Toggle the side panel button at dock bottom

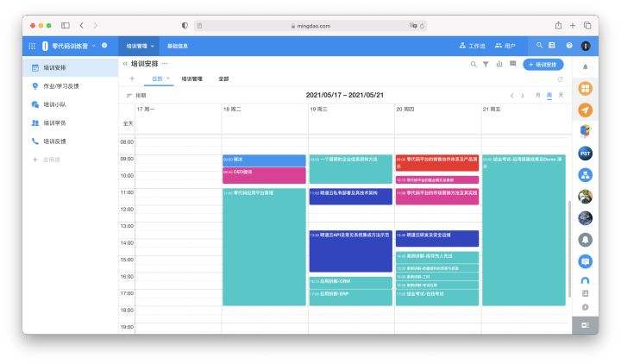pyautogui.click(x=585, y=325)
